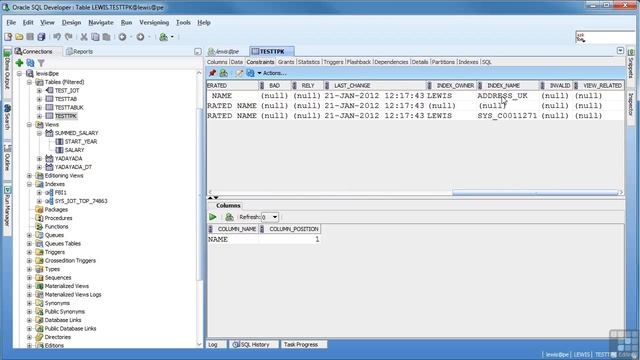
Task: Expand the Editioning Views node
Action: pos(29,176)
